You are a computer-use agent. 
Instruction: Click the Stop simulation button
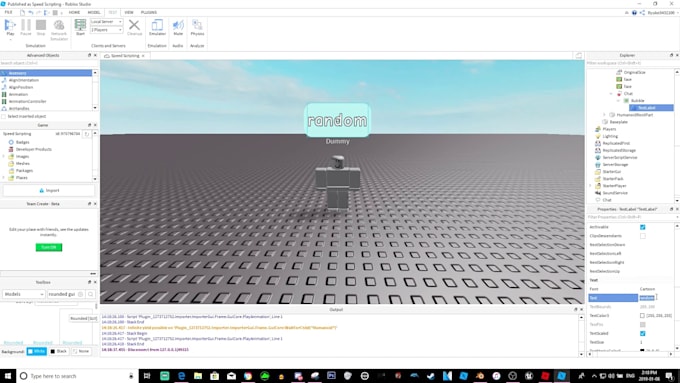pyautogui.click(x=41, y=27)
